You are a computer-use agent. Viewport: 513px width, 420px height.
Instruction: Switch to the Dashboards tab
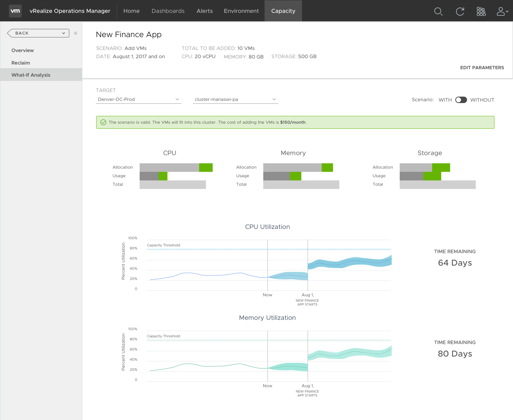[168, 11]
